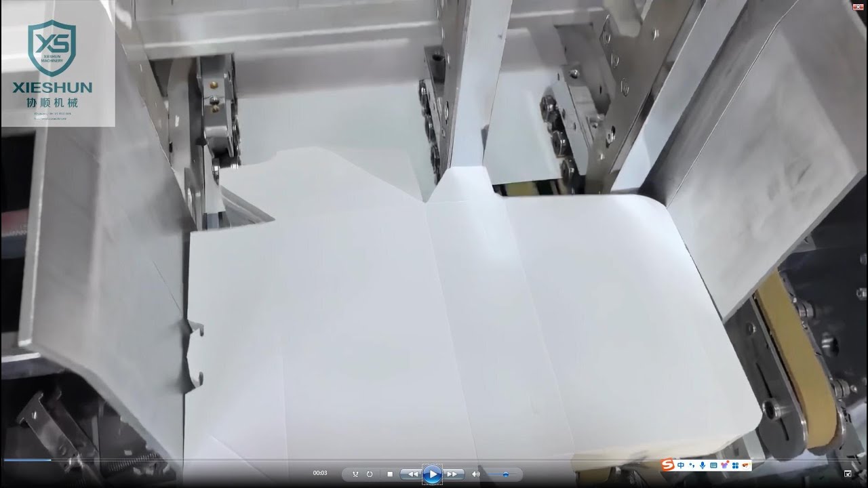Mute the player speaker icon
Viewport: 868px width, 488px height.
click(x=476, y=474)
